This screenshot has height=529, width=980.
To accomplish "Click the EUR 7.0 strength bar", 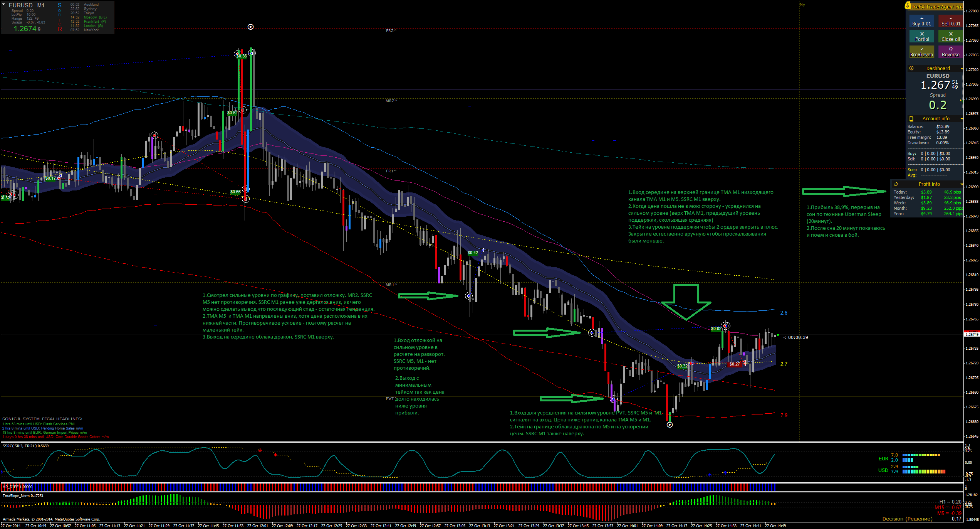I will pos(921,455).
